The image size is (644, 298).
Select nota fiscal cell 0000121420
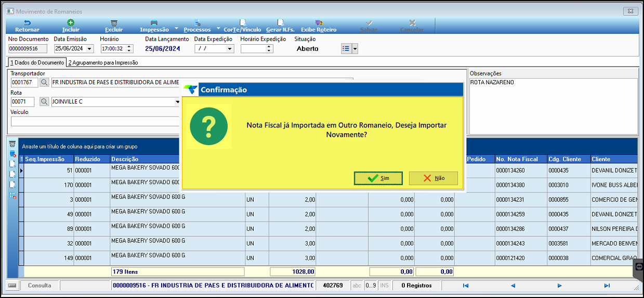[x=520, y=258]
